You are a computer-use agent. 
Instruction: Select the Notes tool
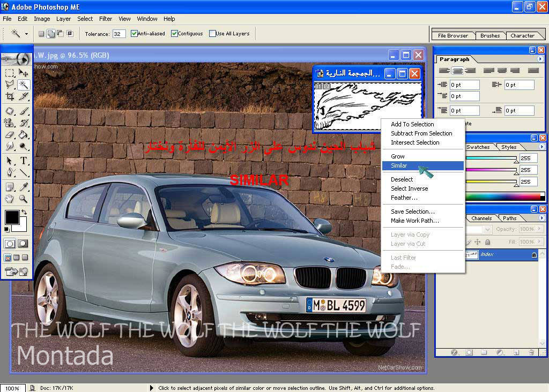point(10,187)
